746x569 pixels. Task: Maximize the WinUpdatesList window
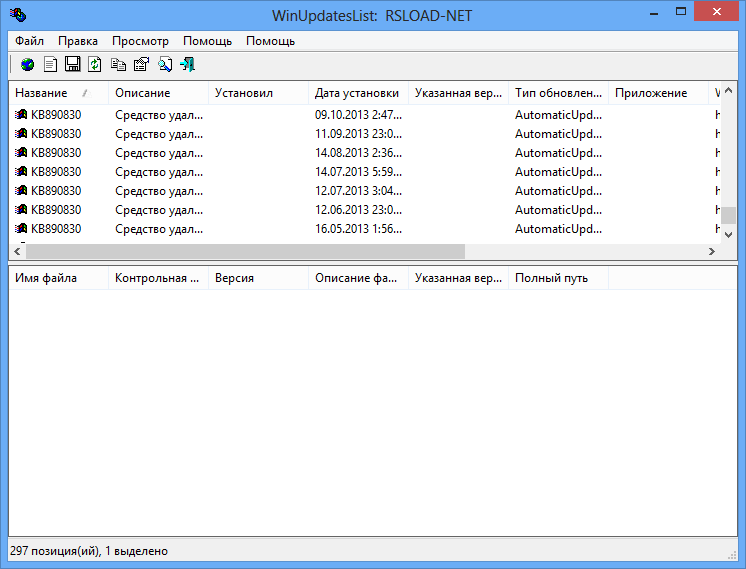tap(681, 11)
